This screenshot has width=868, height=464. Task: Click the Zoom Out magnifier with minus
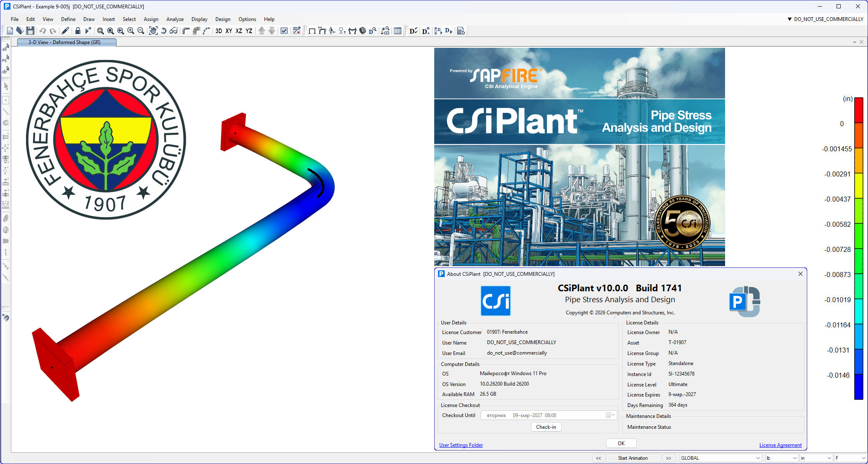141,31
